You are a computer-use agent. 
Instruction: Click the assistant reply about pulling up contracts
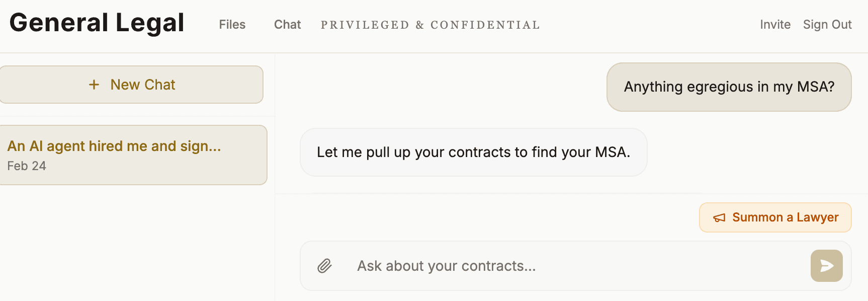click(x=473, y=152)
